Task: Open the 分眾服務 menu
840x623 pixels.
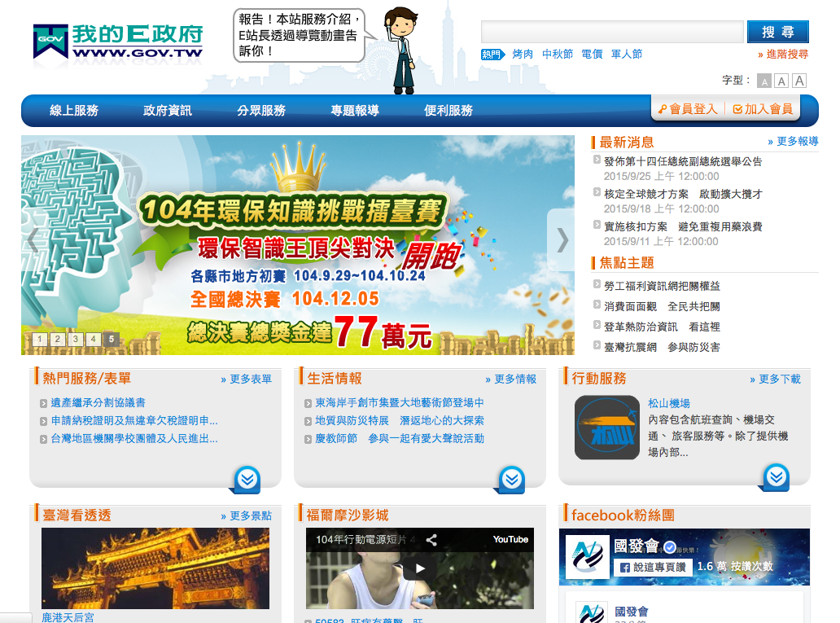Action: pos(261,111)
